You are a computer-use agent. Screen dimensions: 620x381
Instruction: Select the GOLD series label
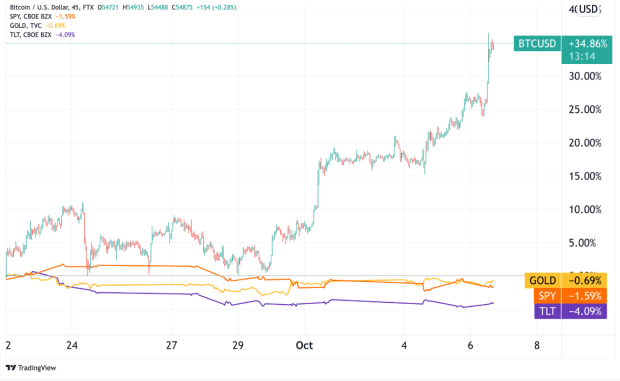click(542, 280)
